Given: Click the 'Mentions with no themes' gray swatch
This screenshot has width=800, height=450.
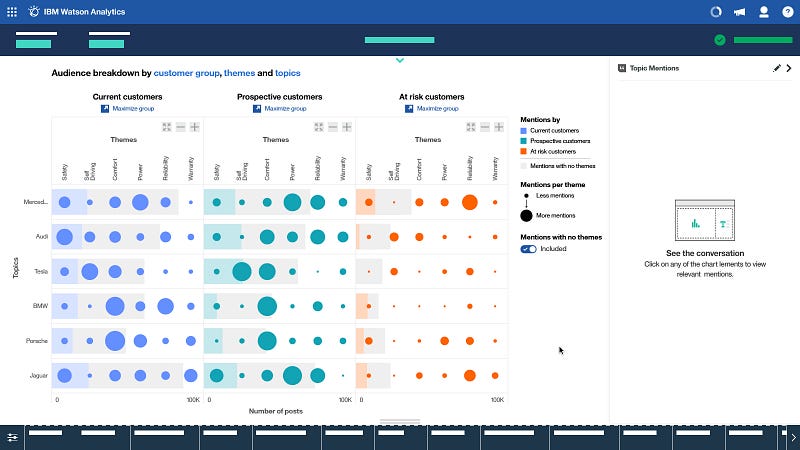Looking at the screenshot, I should pyautogui.click(x=523, y=166).
